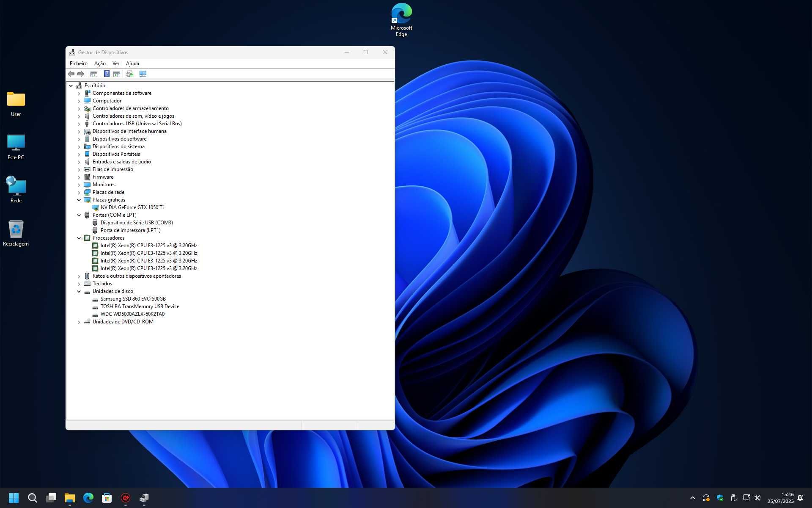Select WDC WD5000AZLX-60K2TA0 disk

tap(132, 314)
